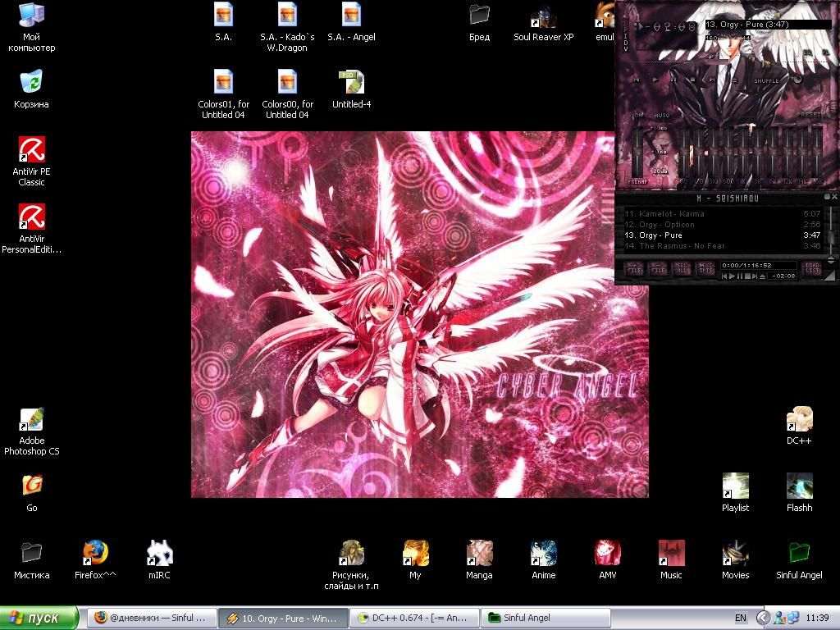The height and width of the screenshot is (630, 840).
Task: Open the пуск Start menu
Action: pyautogui.click(x=39, y=618)
